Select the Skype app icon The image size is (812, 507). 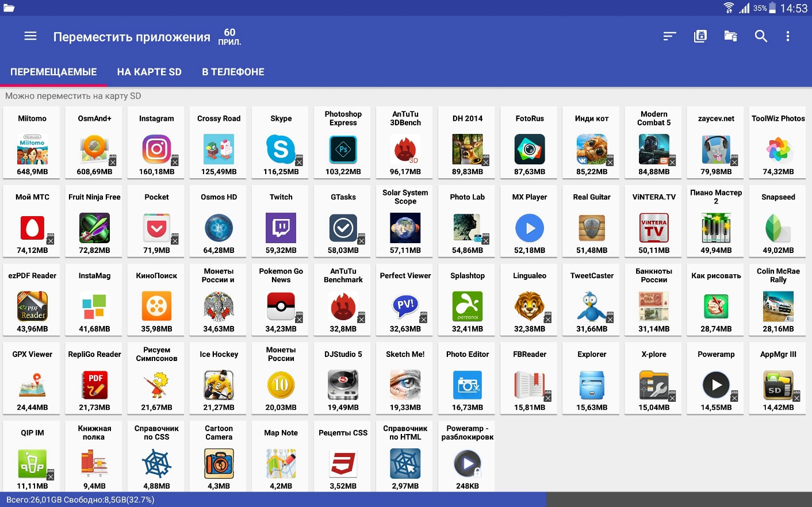pyautogui.click(x=281, y=149)
